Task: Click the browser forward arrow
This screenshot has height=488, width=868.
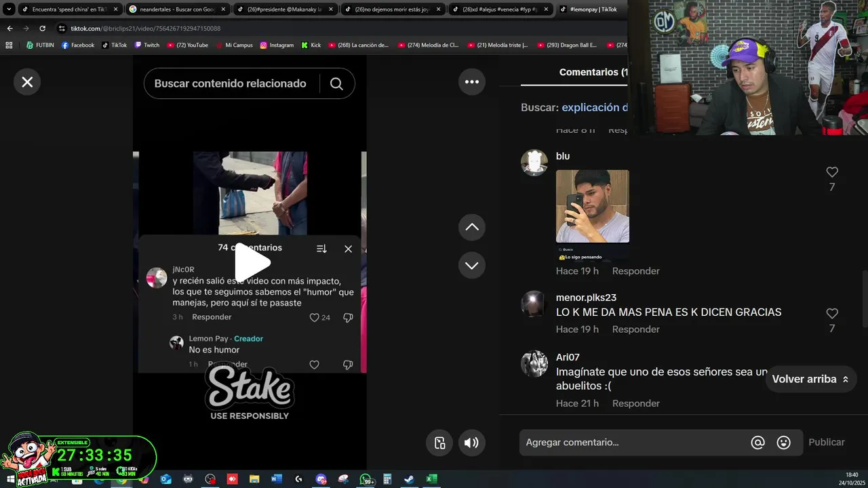Action: tap(26, 28)
